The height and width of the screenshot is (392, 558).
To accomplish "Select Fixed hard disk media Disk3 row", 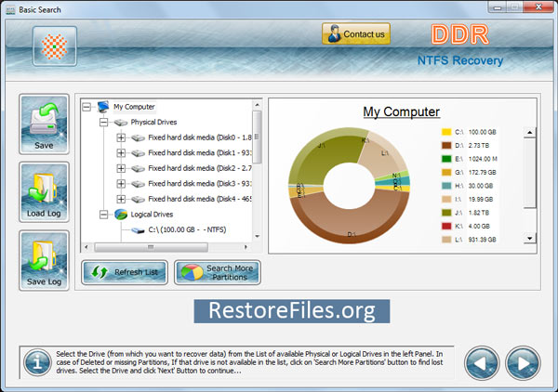I will click(200, 183).
